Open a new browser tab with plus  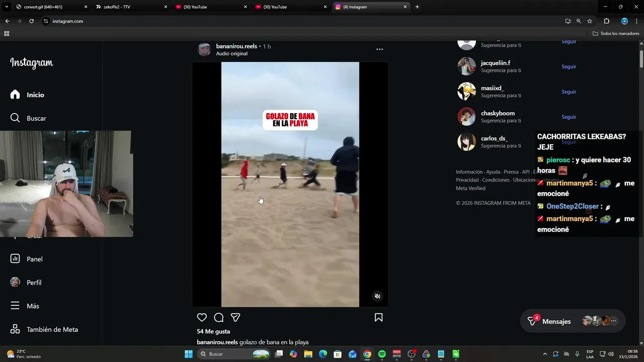(x=417, y=7)
